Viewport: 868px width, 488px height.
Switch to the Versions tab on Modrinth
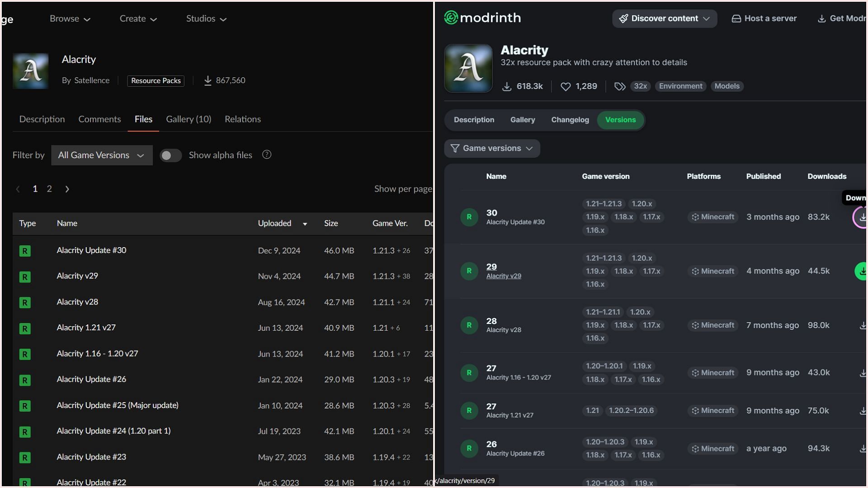(x=621, y=120)
